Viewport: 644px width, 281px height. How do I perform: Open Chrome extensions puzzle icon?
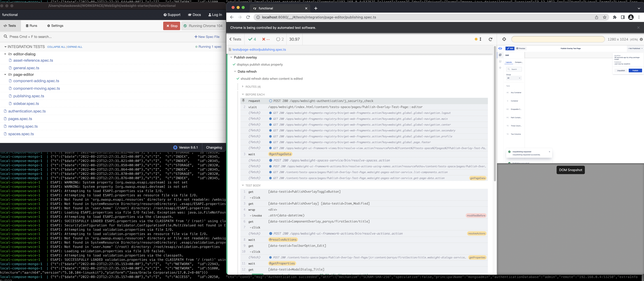(615, 17)
